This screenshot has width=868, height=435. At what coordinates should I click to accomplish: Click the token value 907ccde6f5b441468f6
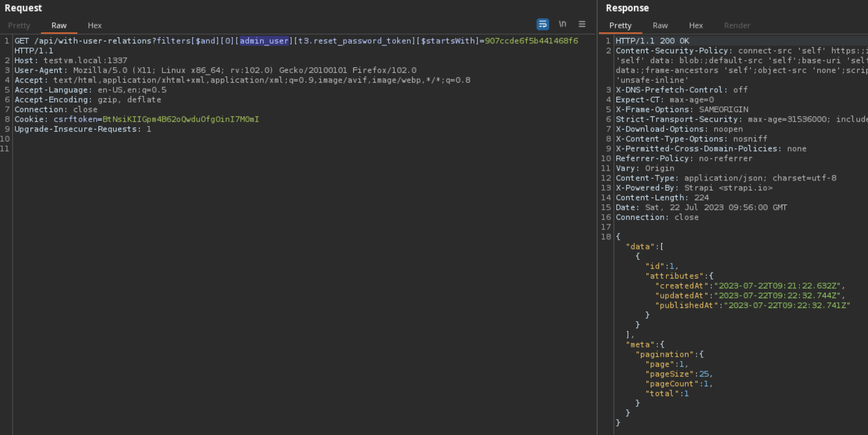531,41
